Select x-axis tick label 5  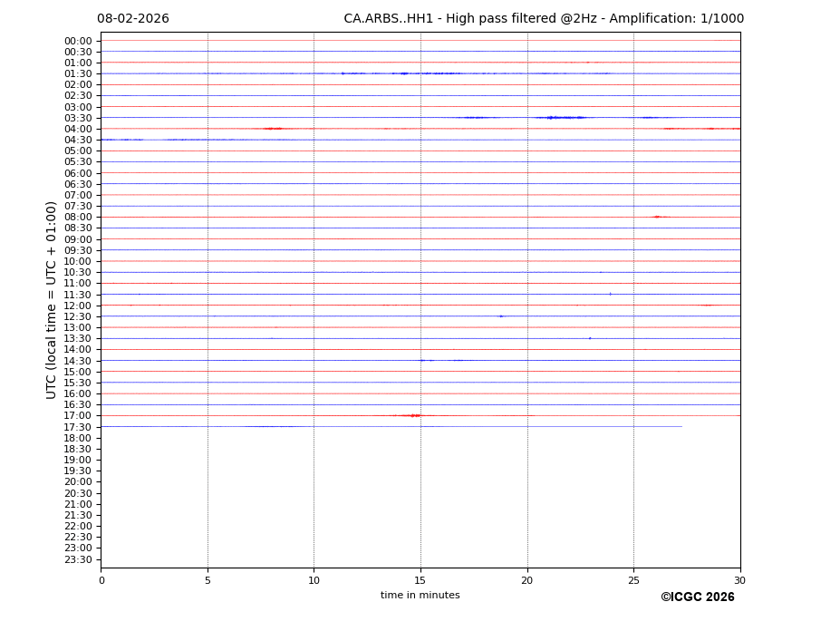pyautogui.click(x=208, y=580)
